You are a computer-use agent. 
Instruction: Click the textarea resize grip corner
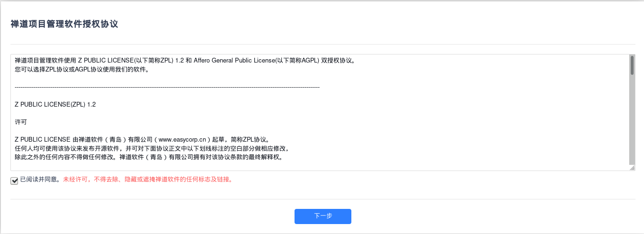pyautogui.click(x=632, y=168)
